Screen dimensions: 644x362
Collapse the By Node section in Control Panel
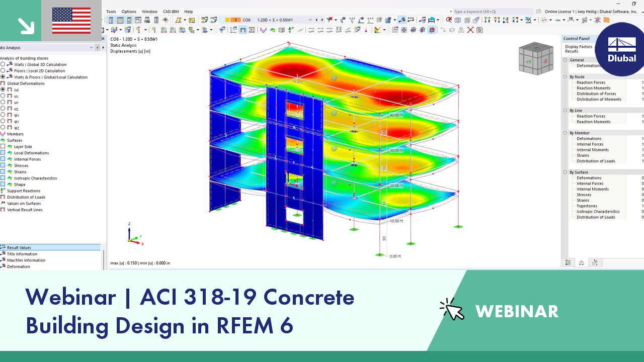(565, 77)
